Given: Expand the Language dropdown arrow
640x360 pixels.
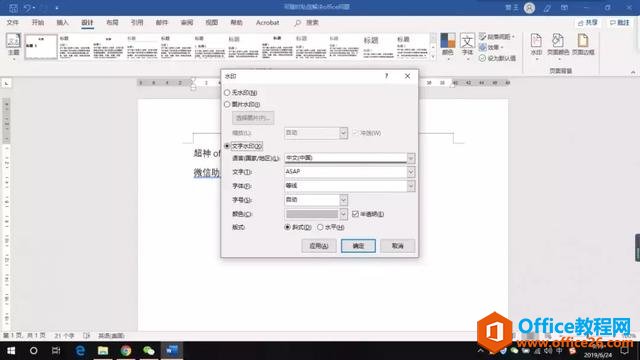Looking at the screenshot, I should pyautogui.click(x=411, y=158).
